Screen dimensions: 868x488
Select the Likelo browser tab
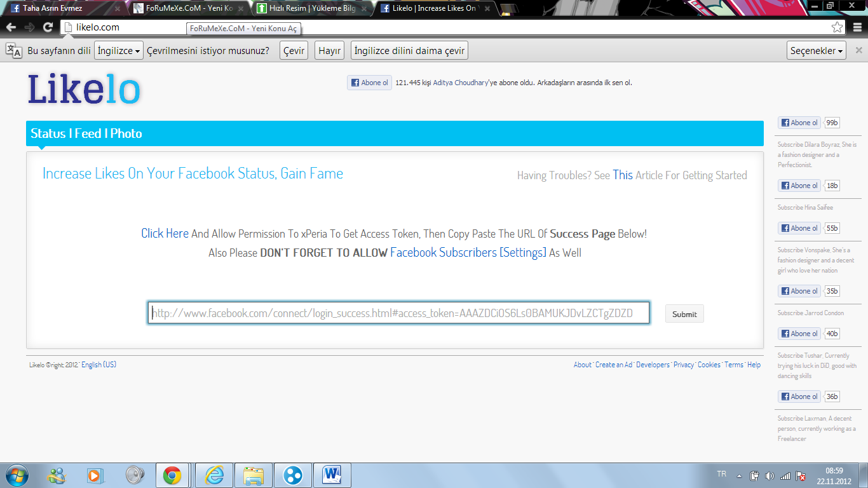point(434,9)
